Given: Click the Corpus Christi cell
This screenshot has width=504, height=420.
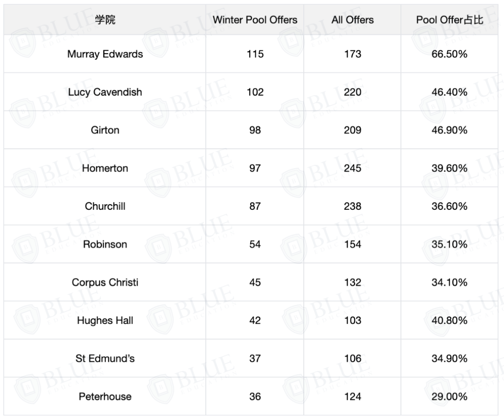Looking at the screenshot, I should point(105,282).
